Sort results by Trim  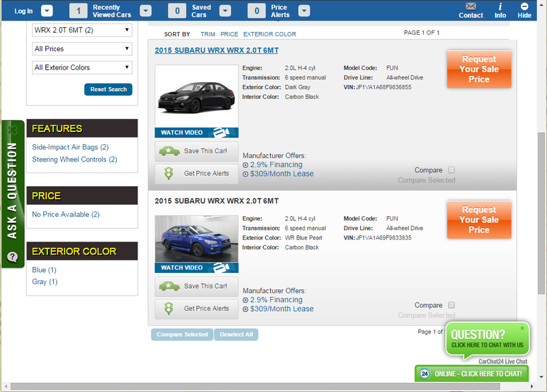(x=208, y=34)
